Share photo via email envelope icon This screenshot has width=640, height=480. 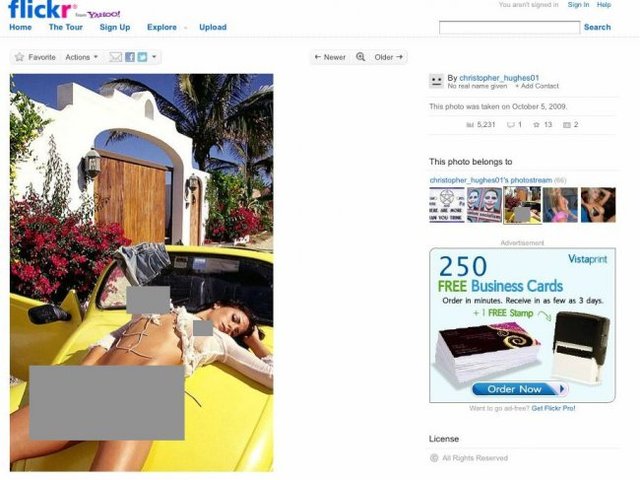[x=116, y=57]
